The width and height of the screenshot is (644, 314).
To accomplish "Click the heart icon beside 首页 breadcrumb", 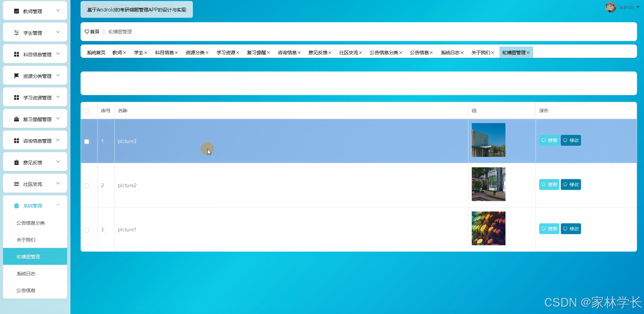I will [87, 31].
